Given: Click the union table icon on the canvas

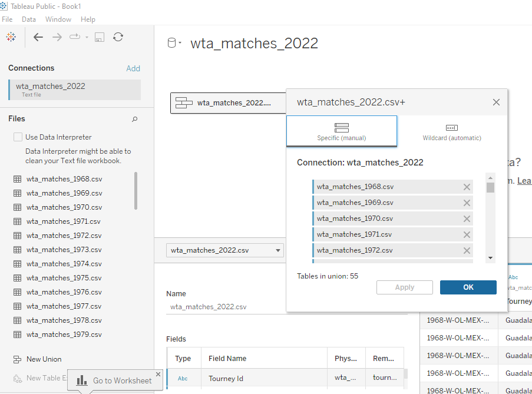Looking at the screenshot, I should (x=184, y=102).
